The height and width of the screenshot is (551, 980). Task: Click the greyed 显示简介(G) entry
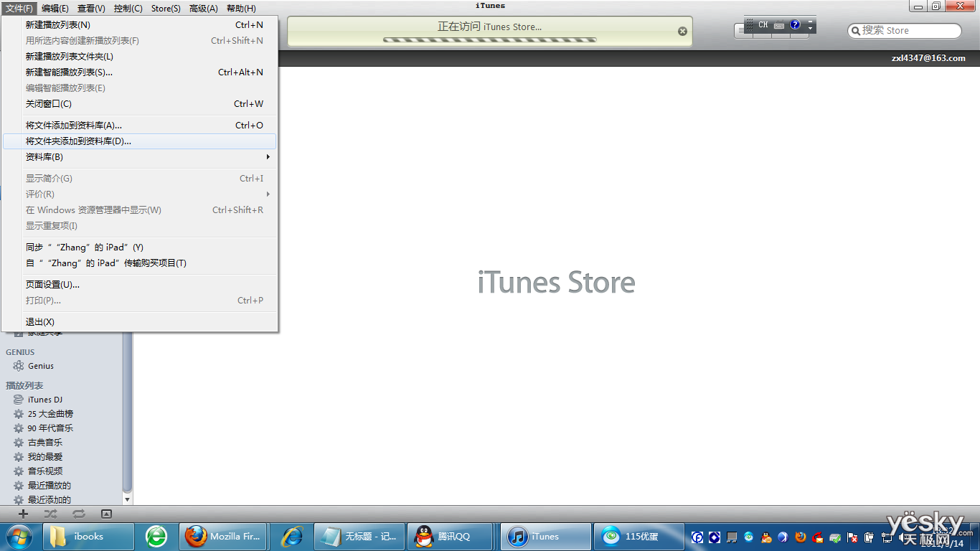[x=140, y=179]
